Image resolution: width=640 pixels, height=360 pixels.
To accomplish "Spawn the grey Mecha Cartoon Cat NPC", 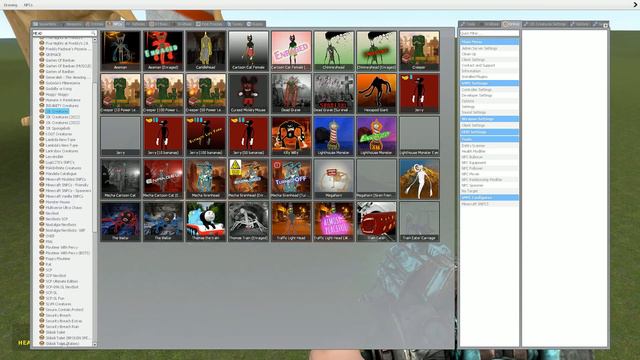I will [120, 179].
